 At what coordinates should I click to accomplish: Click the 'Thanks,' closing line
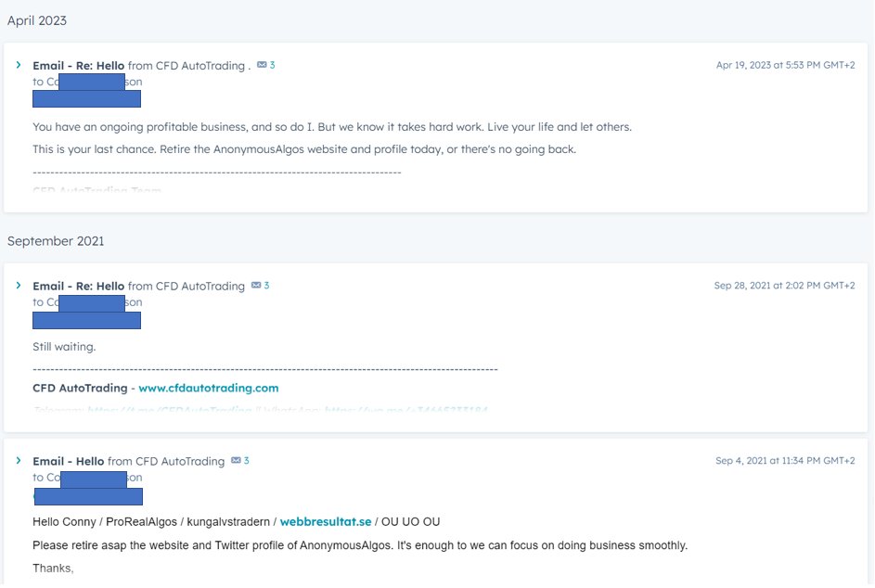[x=53, y=569]
